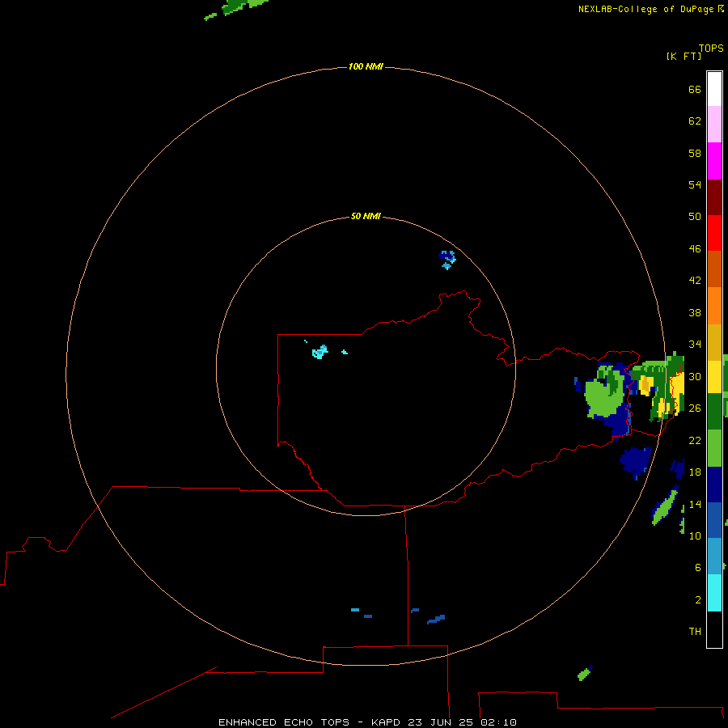Screen dimensions: 728x728
Task: Select the 22 legend value
Action: pyautogui.click(x=695, y=440)
